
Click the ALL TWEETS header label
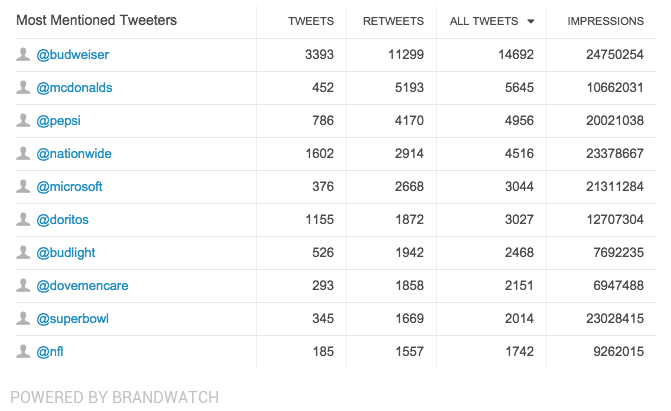click(484, 21)
